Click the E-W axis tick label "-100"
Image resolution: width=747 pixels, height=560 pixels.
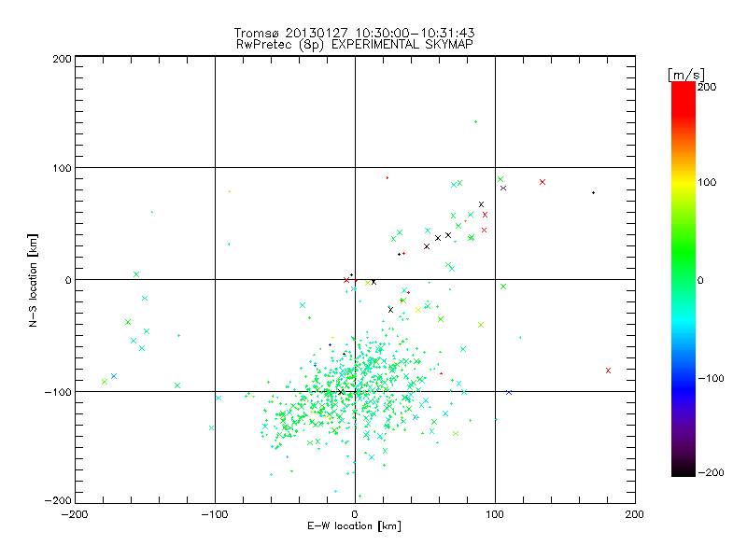[215, 515]
